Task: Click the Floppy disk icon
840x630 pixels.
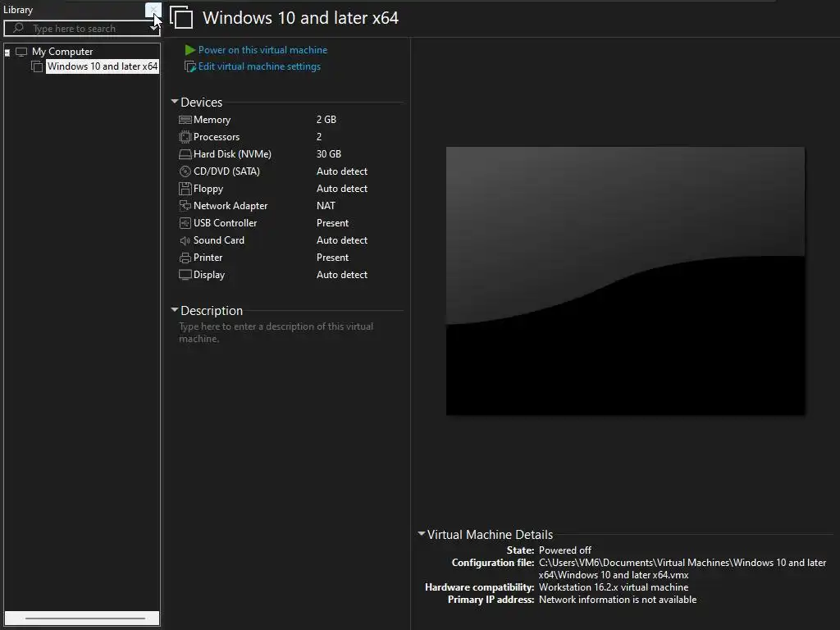Action: coord(185,189)
